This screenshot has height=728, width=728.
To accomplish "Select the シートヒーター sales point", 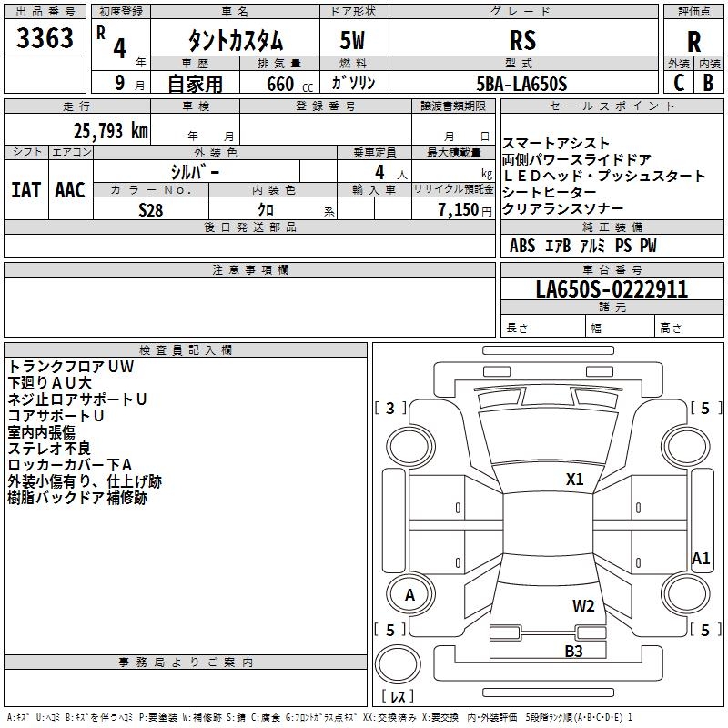I will click(x=549, y=192).
